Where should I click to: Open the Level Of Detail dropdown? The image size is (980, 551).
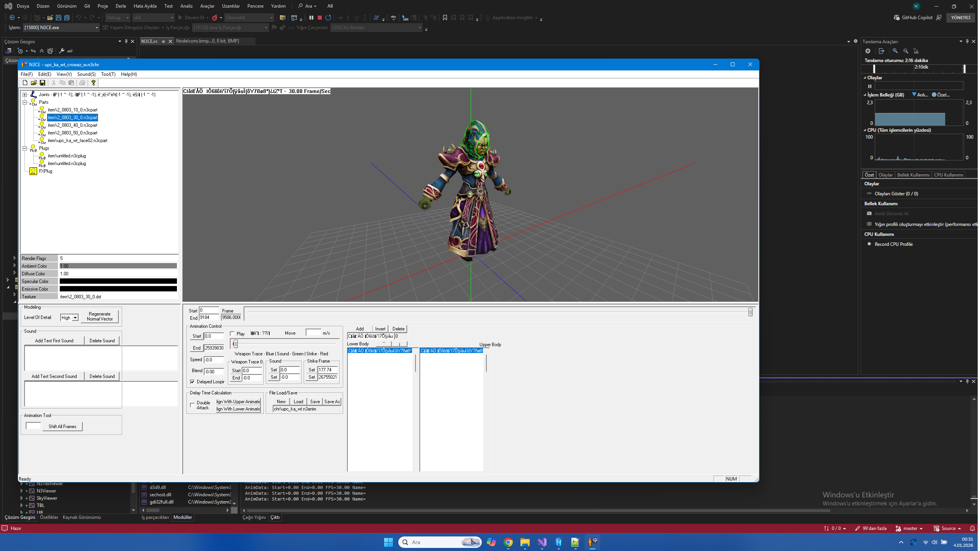tap(75, 318)
